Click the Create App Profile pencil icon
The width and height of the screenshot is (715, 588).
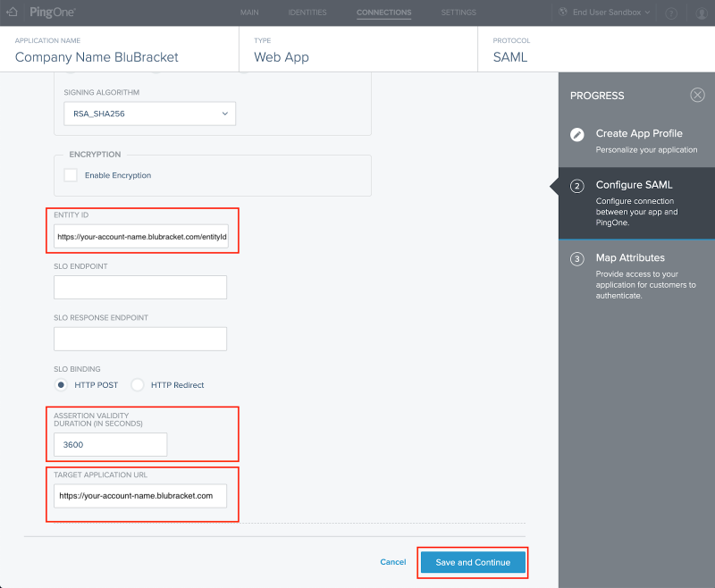click(576, 134)
